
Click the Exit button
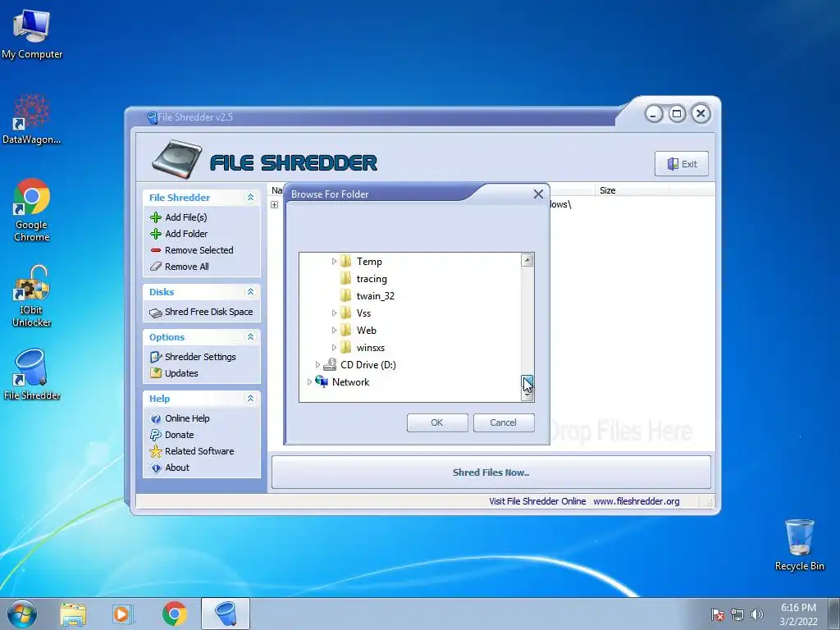pos(682,164)
